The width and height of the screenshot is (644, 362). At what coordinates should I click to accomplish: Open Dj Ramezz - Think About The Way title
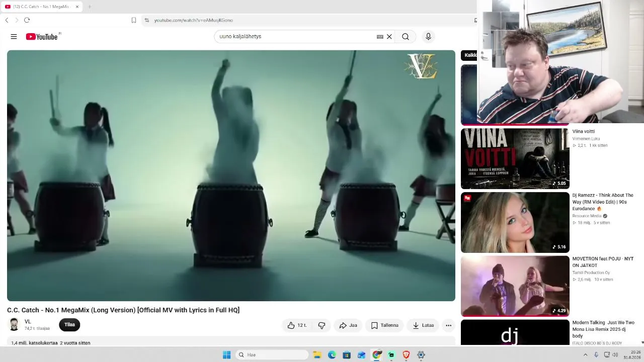pyautogui.click(x=603, y=202)
